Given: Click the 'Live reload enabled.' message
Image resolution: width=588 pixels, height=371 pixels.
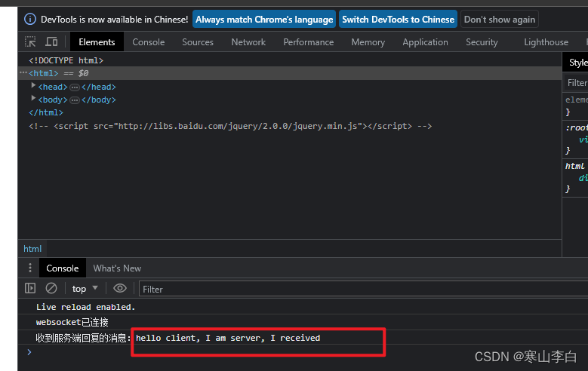Looking at the screenshot, I should click(x=85, y=307).
